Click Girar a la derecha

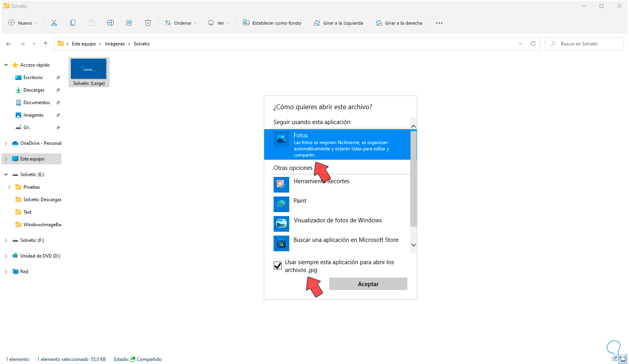(399, 23)
